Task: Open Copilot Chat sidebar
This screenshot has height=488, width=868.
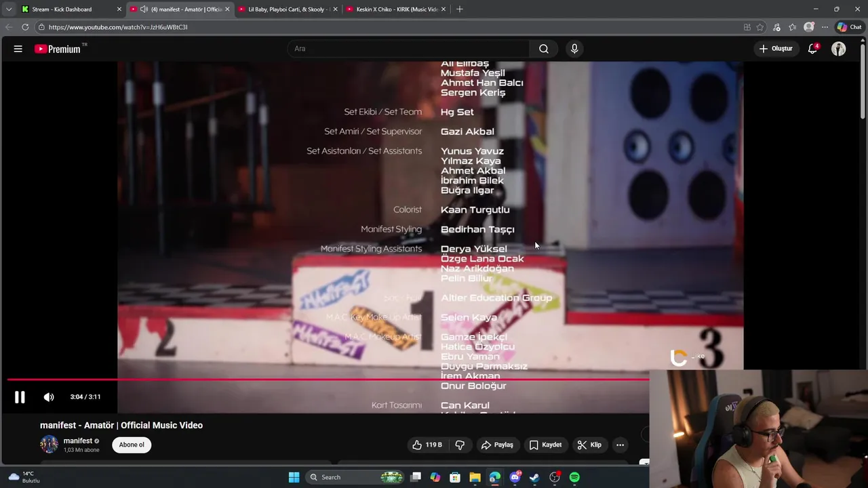Action: point(850,27)
